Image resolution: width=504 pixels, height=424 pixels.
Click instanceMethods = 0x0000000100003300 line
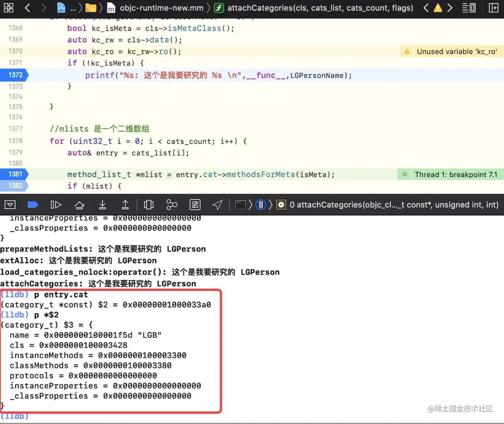coord(98,355)
